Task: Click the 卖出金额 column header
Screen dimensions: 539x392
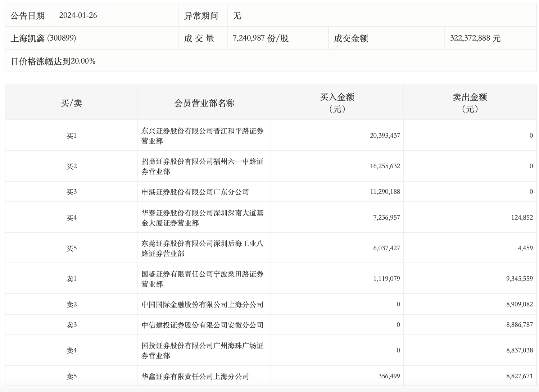Action: (470, 103)
